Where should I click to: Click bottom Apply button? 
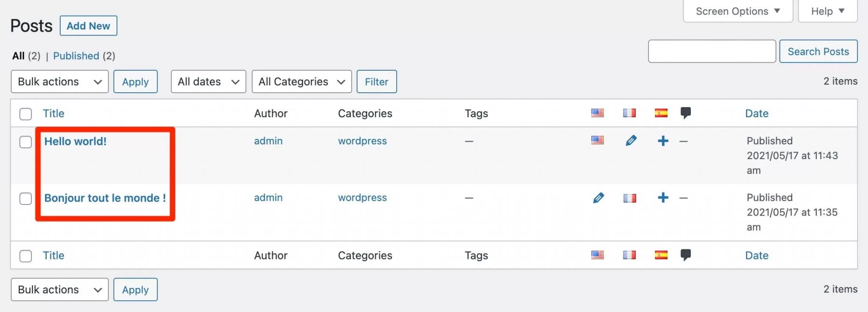[136, 290]
